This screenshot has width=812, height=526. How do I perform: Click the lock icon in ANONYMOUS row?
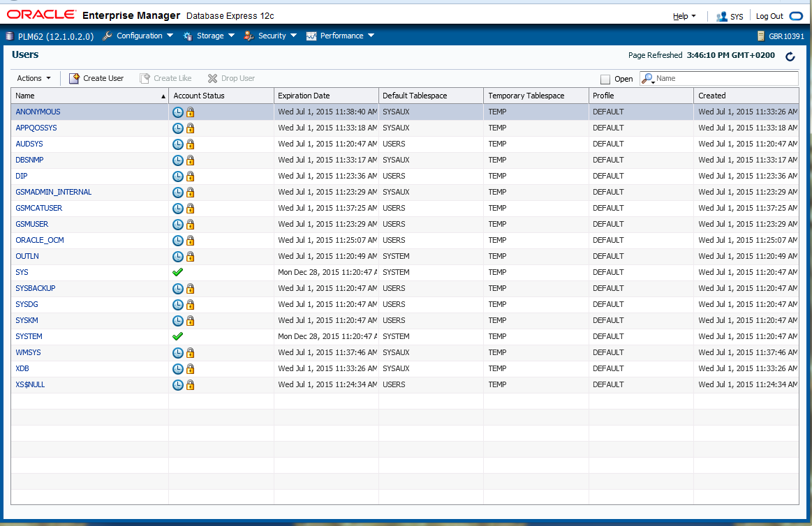(190, 112)
